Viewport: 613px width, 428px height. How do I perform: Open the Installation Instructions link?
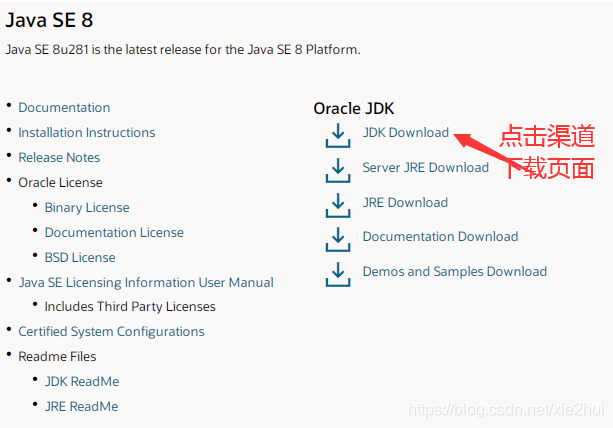(87, 133)
